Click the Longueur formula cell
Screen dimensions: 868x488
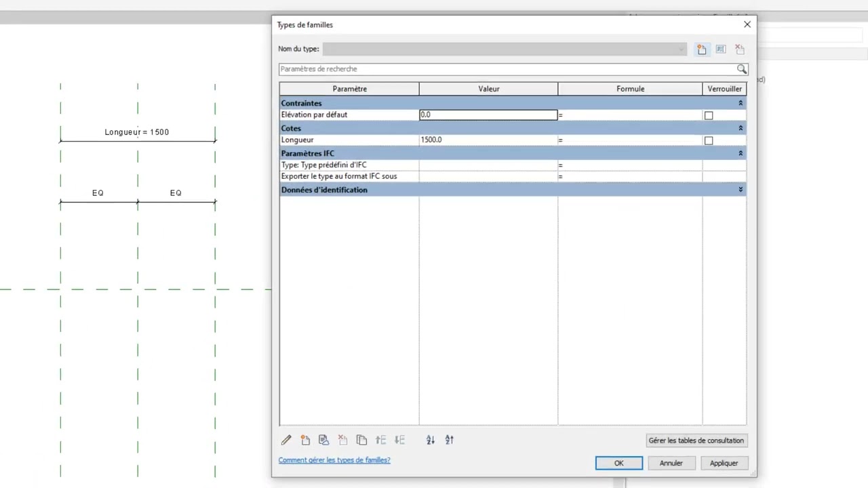click(x=630, y=140)
